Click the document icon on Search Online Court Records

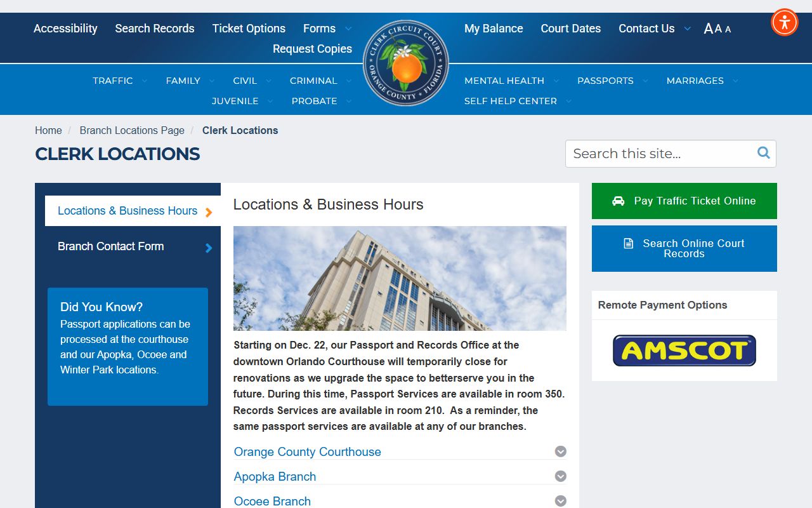pyautogui.click(x=629, y=243)
